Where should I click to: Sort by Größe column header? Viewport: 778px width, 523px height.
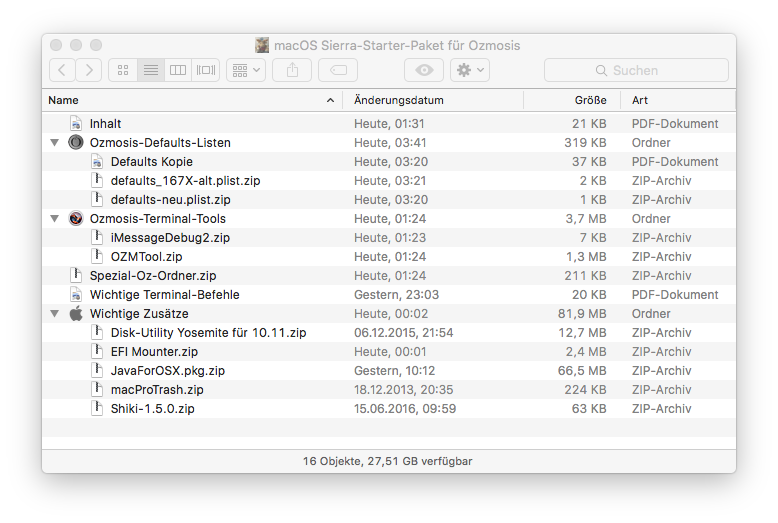pyautogui.click(x=572, y=100)
